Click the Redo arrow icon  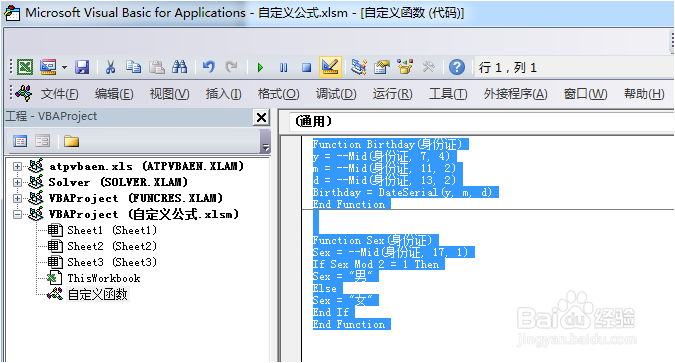coord(232,67)
